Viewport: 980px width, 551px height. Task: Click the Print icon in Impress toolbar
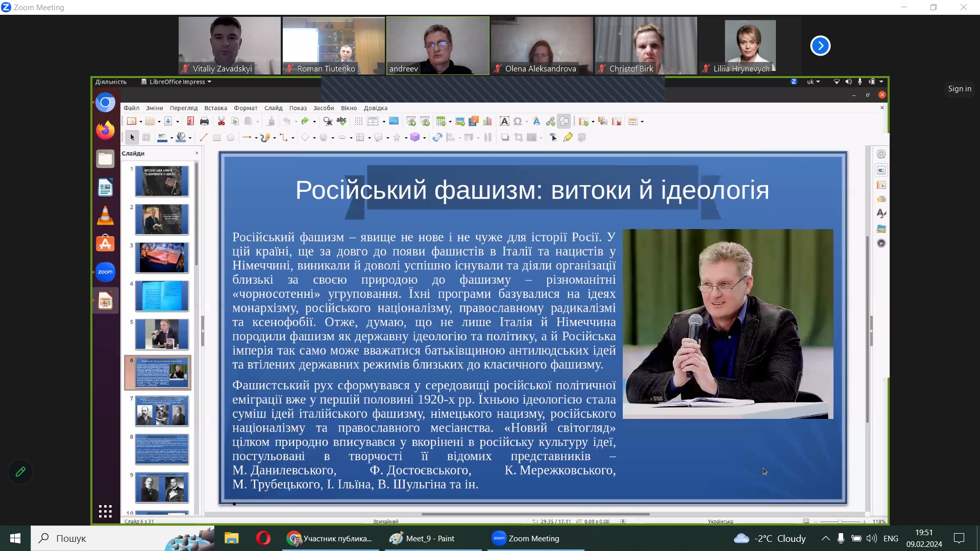(x=204, y=121)
